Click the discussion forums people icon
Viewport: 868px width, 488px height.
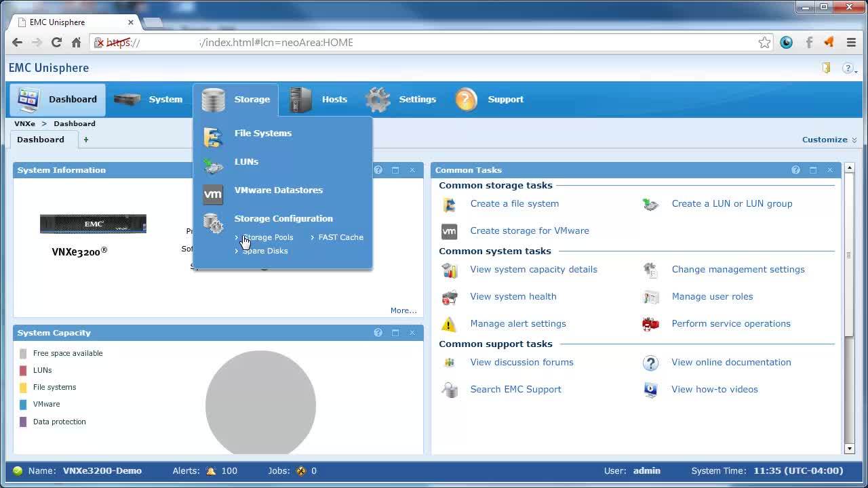(449, 363)
